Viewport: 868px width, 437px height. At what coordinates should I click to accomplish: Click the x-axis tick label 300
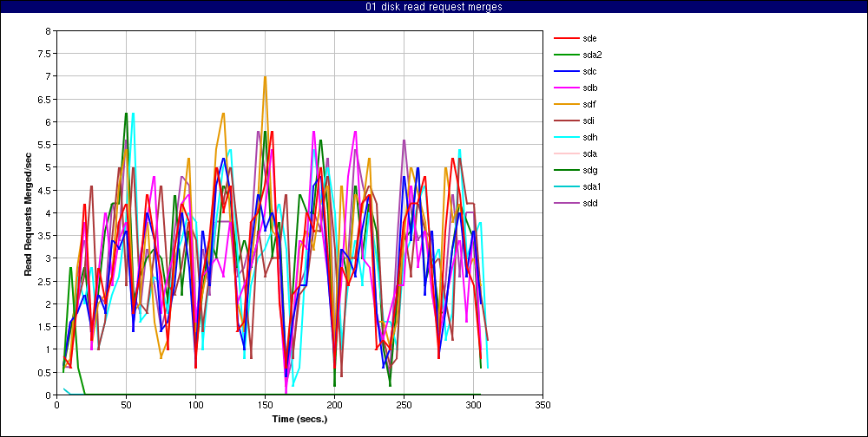pos(473,405)
